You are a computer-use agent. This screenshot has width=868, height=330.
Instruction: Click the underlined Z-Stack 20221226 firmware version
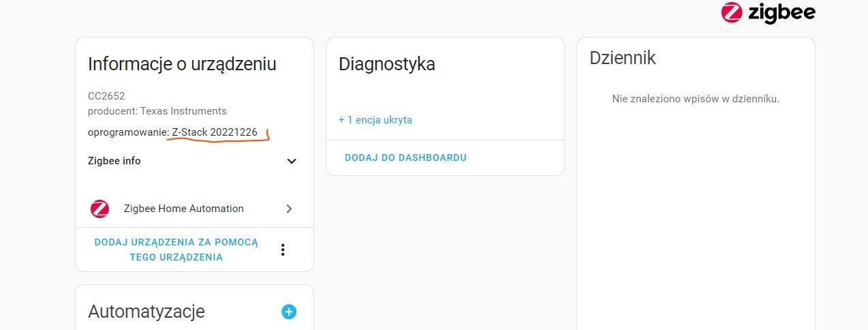pyautogui.click(x=215, y=132)
